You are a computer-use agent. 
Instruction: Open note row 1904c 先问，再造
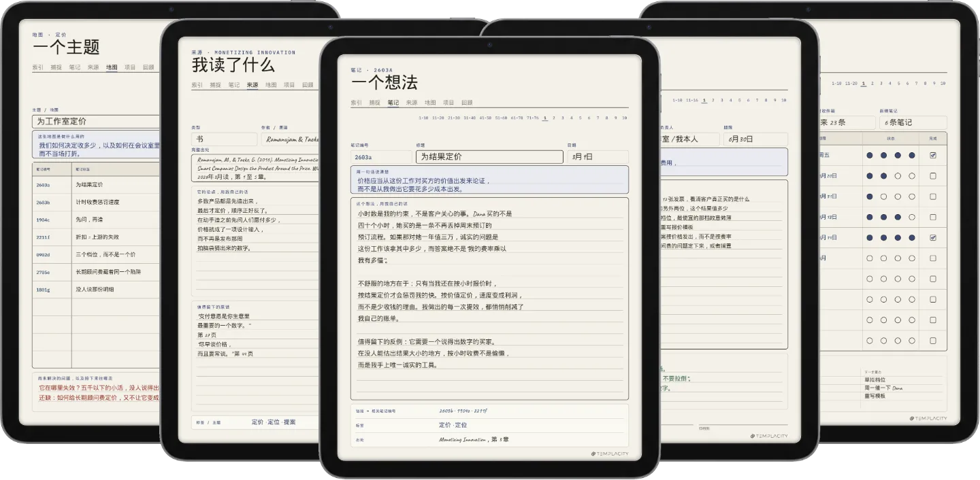click(95, 220)
